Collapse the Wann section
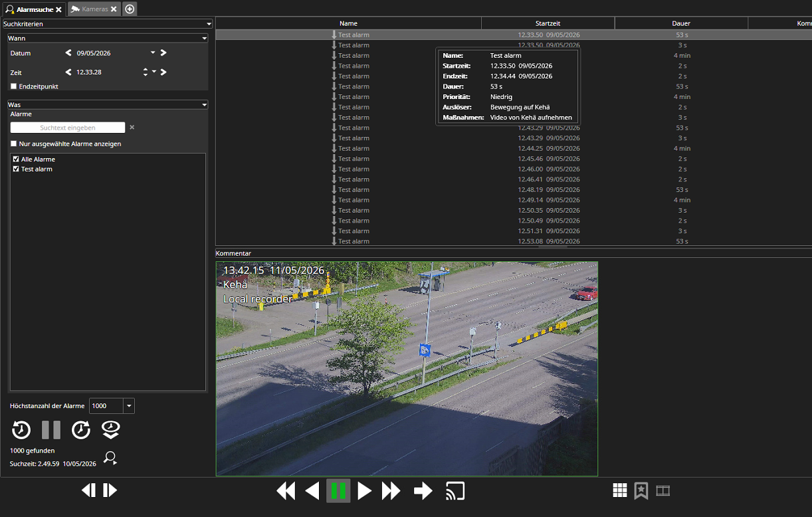This screenshot has width=812, height=517. pyautogui.click(x=205, y=39)
